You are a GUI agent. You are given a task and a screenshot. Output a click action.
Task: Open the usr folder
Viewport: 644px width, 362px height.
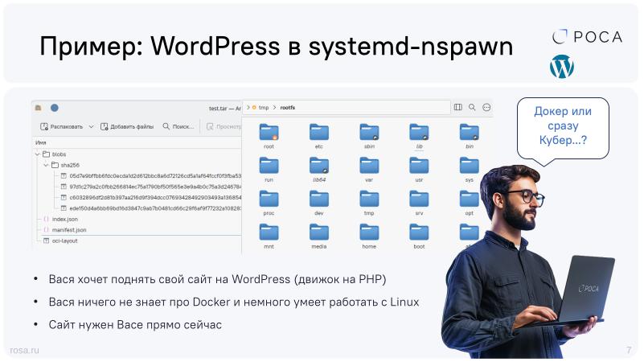(x=419, y=166)
